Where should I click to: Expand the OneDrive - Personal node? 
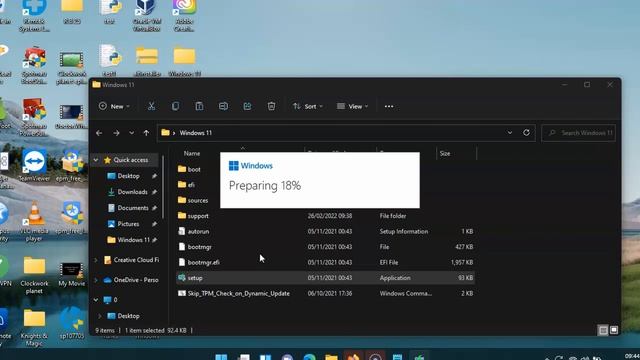[96, 280]
